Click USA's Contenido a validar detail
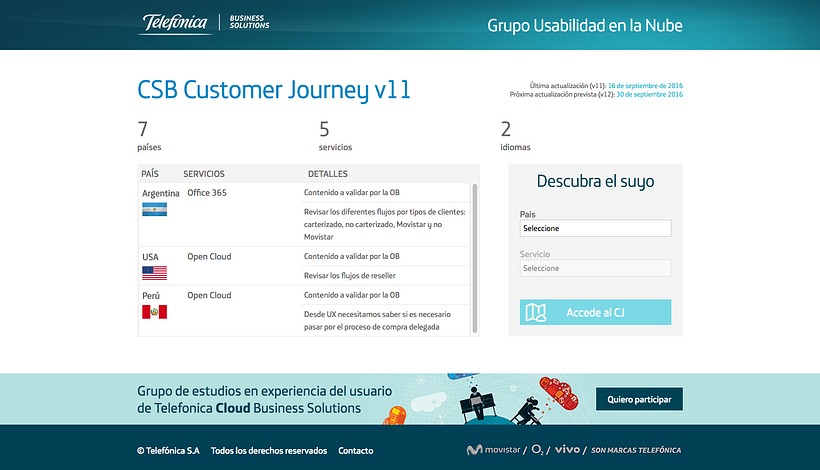The width and height of the screenshot is (820, 470). (x=351, y=256)
